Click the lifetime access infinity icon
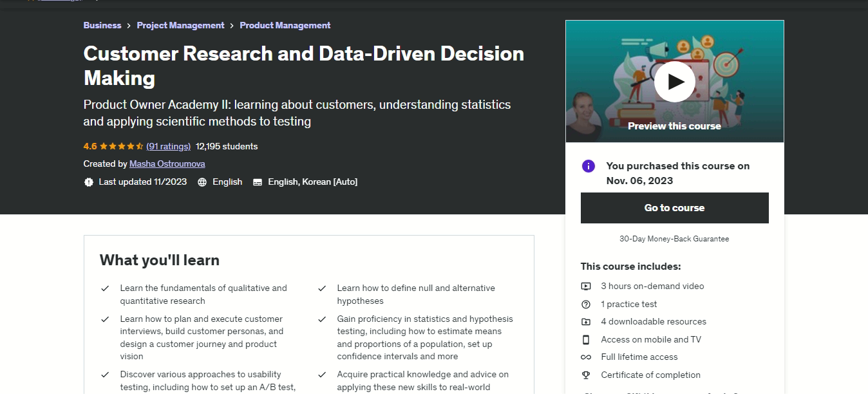This screenshot has height=394, width=868. coord(586,357)
